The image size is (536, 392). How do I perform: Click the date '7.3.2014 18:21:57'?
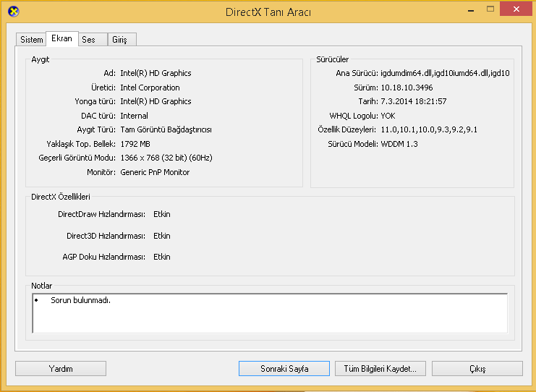[414, 101]
